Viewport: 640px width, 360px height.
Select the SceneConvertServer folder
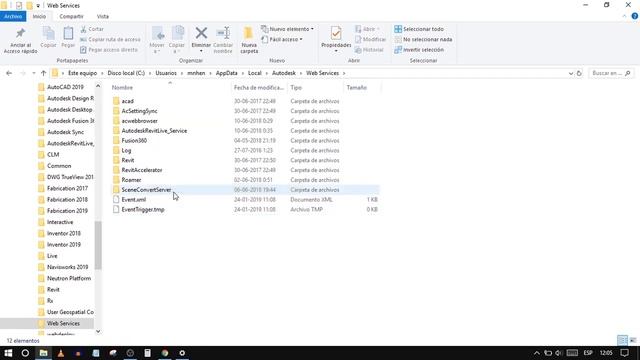146,190
